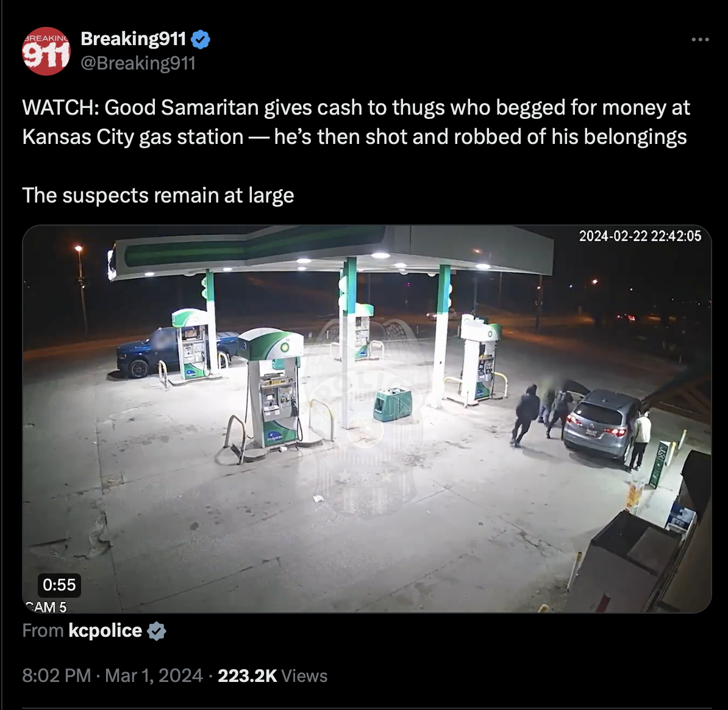The image size is (728, 710).
Task: Click the police badge watermark in video
Action: (x=367, y=415)
